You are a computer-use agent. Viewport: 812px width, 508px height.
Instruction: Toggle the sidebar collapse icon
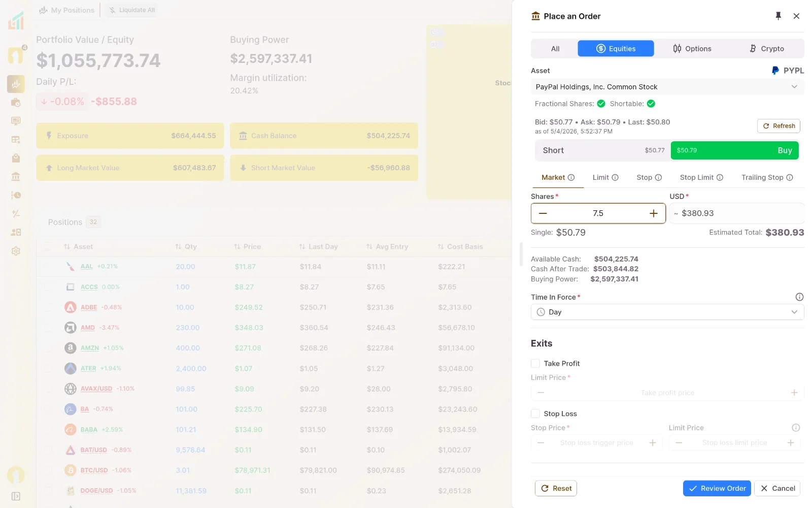(x=16, y=496)
